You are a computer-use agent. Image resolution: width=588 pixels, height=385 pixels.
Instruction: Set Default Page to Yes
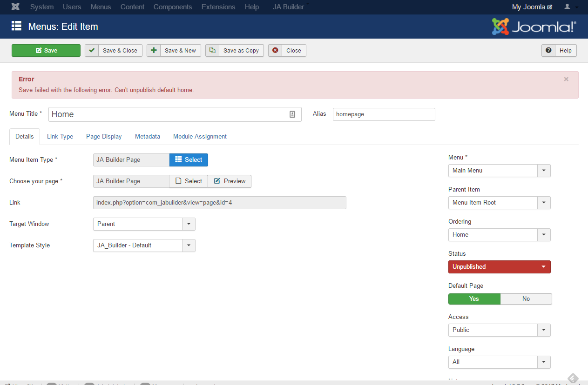[x=474, y=299]
